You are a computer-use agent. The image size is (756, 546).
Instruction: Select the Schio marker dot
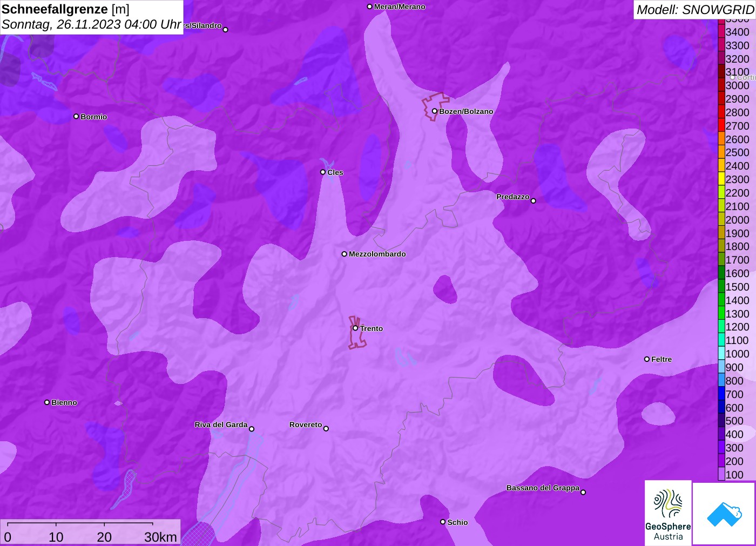443,522
